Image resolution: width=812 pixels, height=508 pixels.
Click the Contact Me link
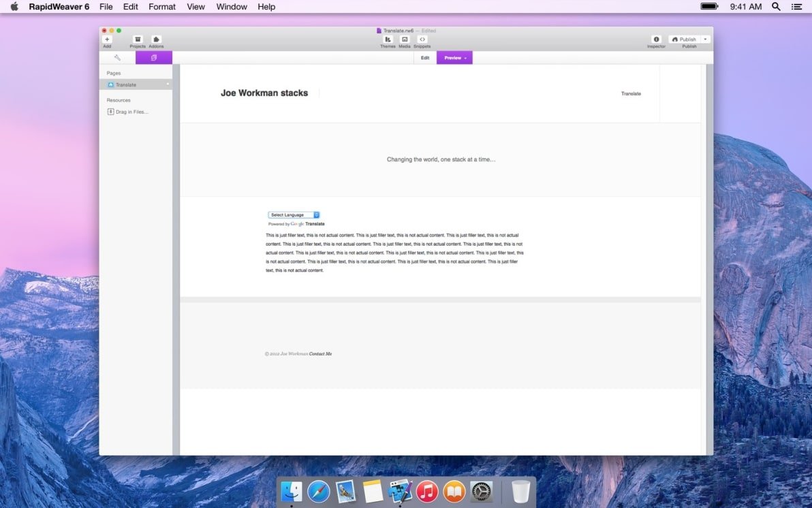(319, 353)
